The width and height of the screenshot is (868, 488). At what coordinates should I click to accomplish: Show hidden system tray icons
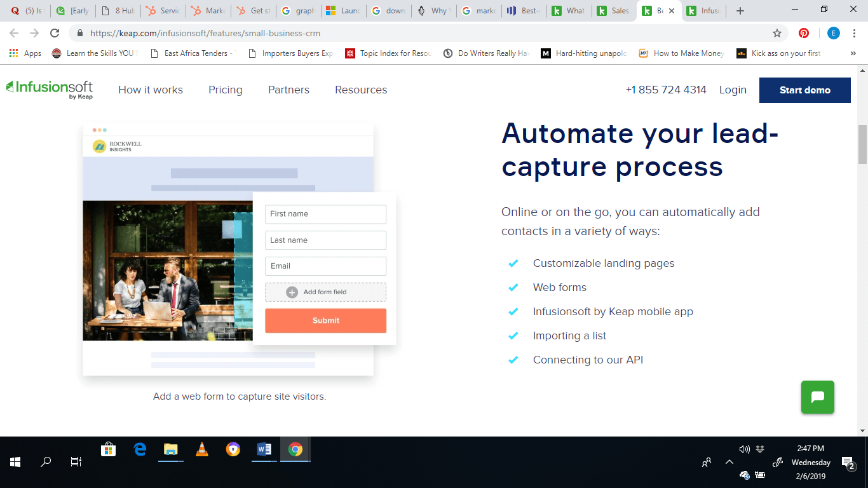(729, 463)
